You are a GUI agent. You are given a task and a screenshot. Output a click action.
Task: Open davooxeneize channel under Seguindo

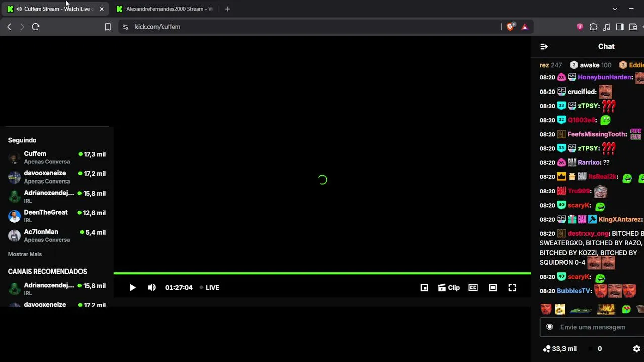57,177
